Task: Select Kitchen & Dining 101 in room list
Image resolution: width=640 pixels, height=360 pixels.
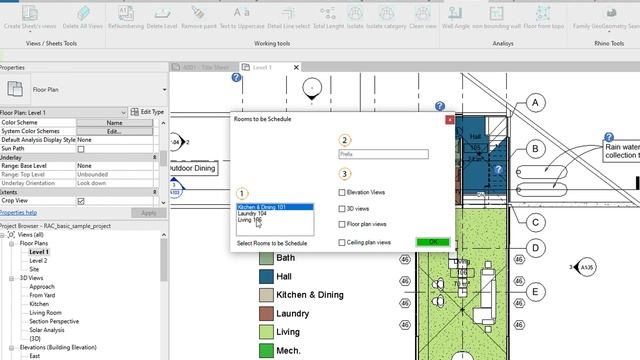Action: tap(275, 207)
